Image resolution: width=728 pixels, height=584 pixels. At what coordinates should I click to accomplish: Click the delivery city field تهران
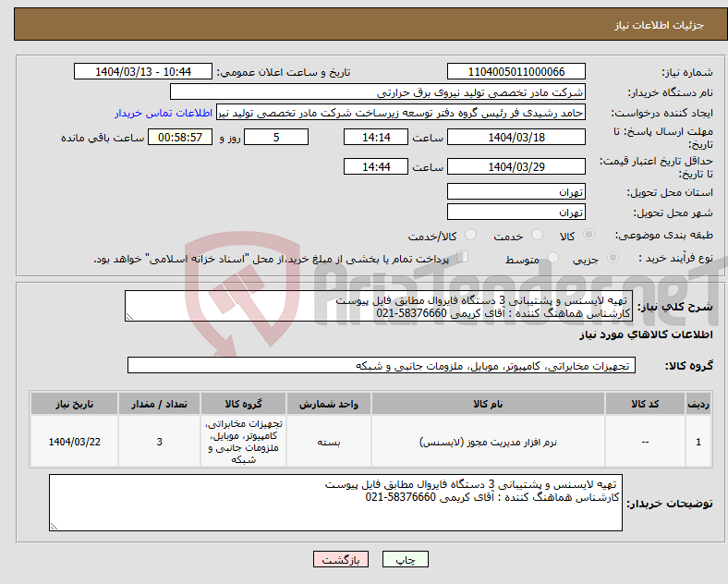pos(516,213)
